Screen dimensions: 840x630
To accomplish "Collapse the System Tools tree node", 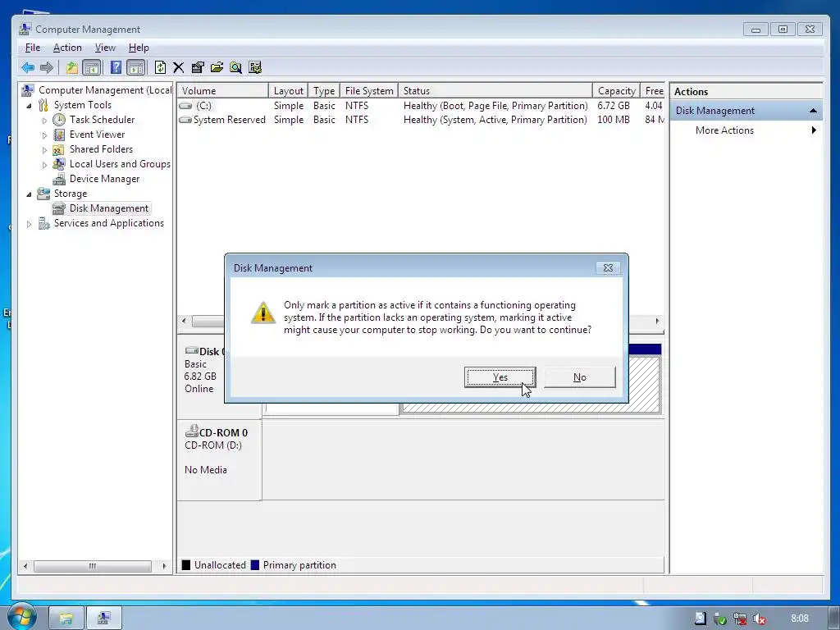I will [29, 106].
